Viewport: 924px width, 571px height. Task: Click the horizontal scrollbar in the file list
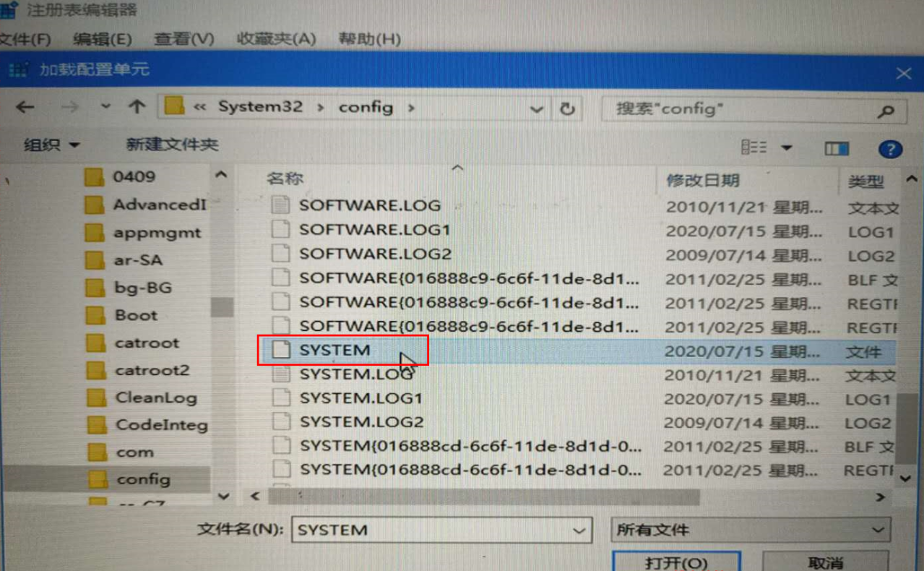pos(484,497)
